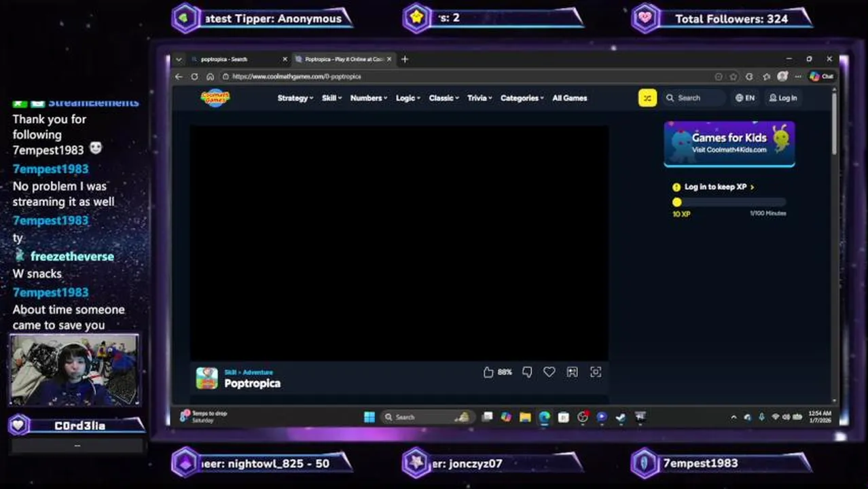Viewport: 868px width, 489px height.
Task: Open the taskbar weather widget
Action: [x=204, y=416]
